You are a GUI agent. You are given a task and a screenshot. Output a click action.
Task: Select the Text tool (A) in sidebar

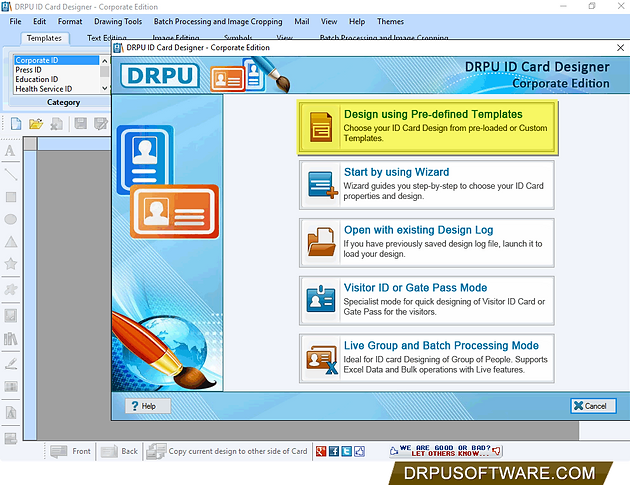click(10, 151)
